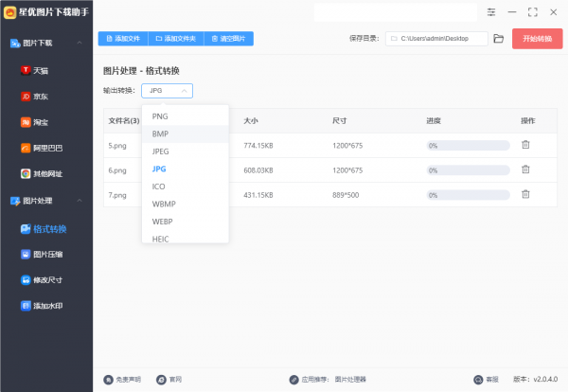Open the 淘宝 download section
This screenshot has height=392, width=568.
(x=35, y=122)
